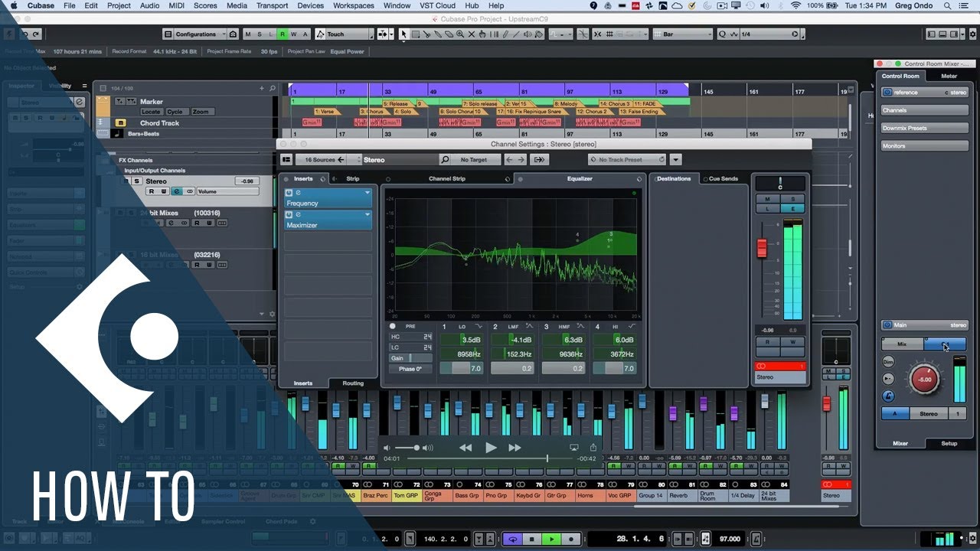Open the Channel Settings configuration layout icon

pos(286,160)
